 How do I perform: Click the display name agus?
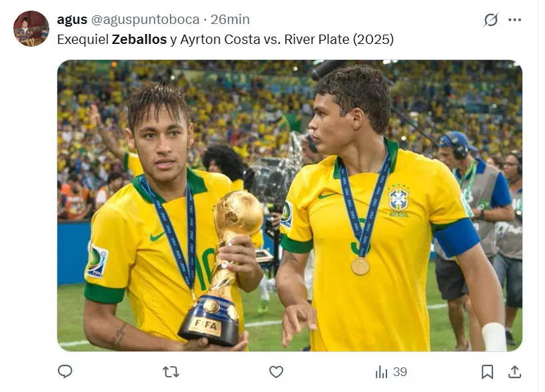point(72,20)
